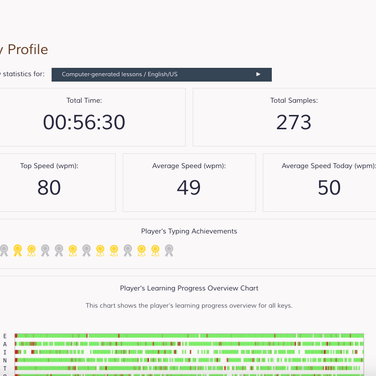Select the second gold achievement medal
This screenshot has height=376, width=376.
click(x=31, y=250)
